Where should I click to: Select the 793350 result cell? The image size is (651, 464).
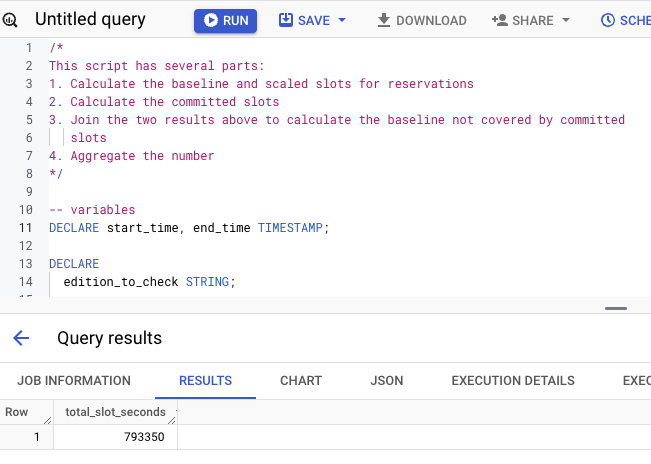click(x=115, y=437)
